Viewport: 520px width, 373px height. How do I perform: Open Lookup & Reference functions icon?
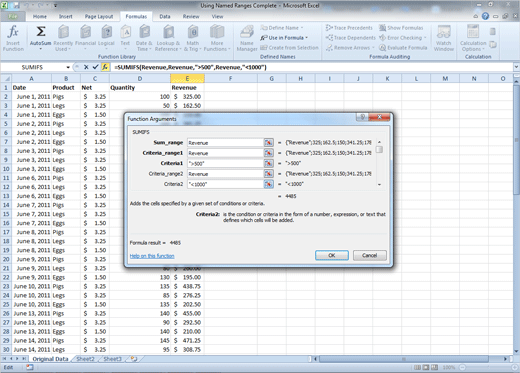[x=168, y=32]
